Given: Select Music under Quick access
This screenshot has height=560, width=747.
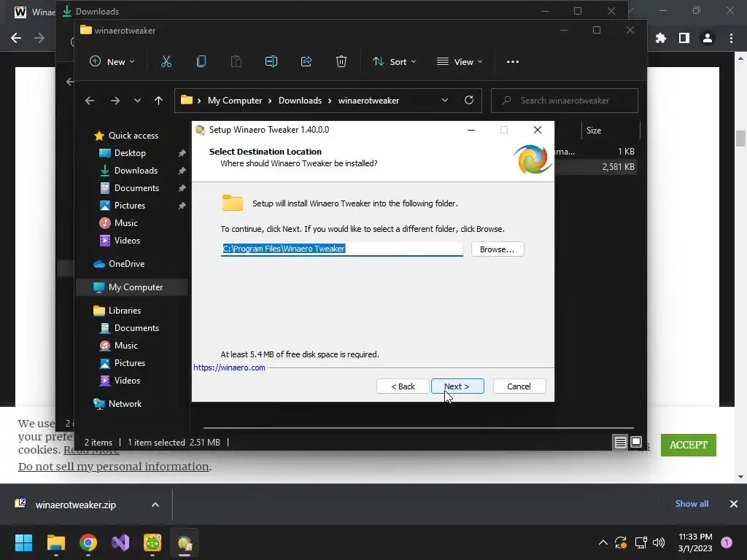Looking at the screenshot, I should (x=125, y=223).
